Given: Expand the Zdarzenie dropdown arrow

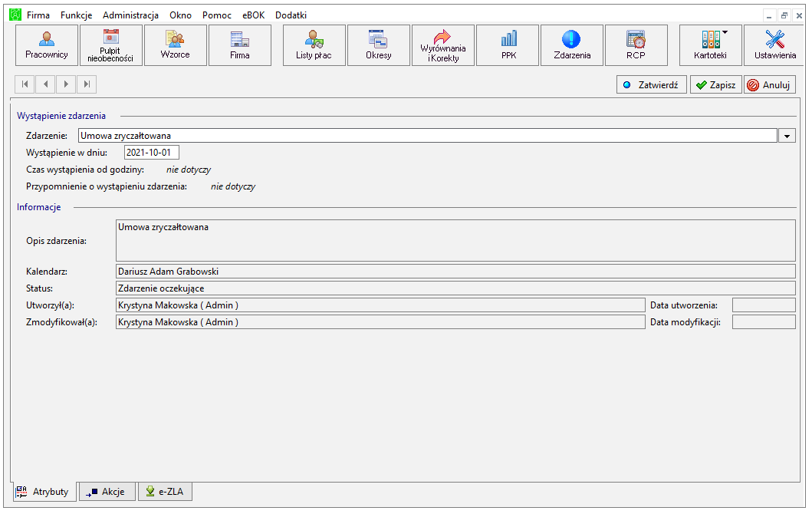Looking at the screenshot, I should 787,136.
